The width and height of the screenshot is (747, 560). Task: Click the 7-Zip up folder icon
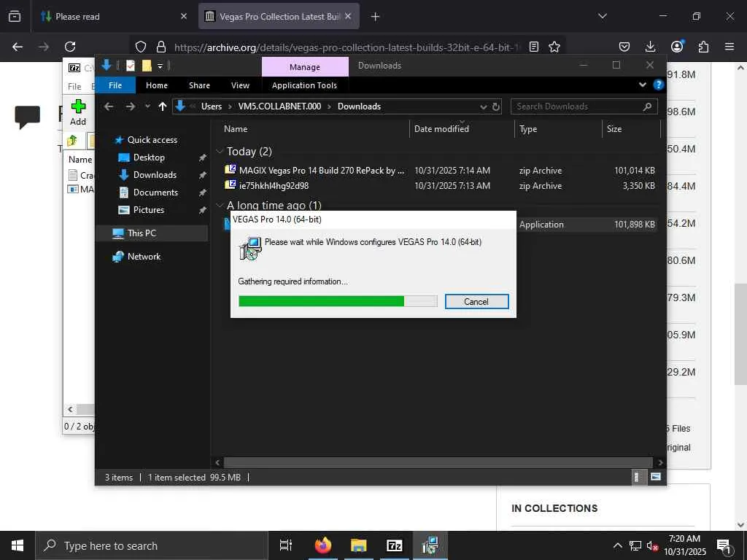[x=72, y=141]
